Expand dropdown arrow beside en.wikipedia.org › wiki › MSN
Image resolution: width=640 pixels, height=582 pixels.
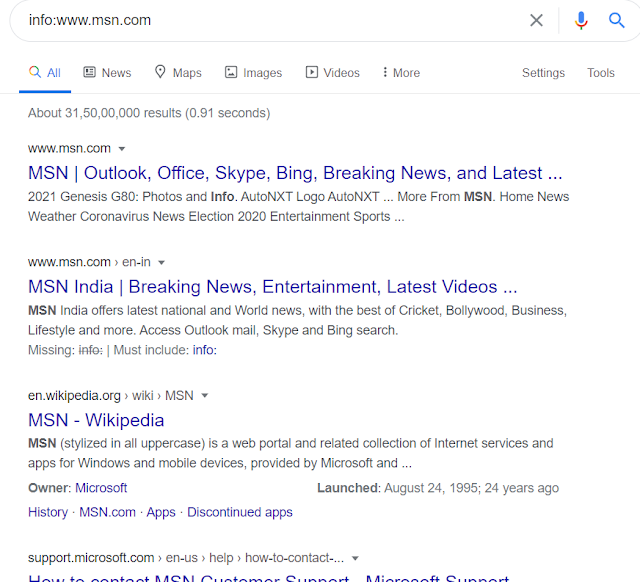[x=205, y=395]
